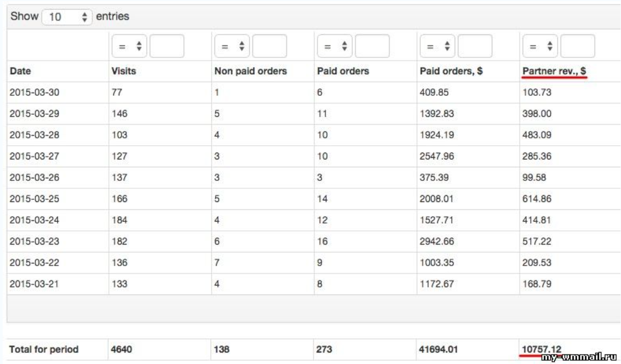621x364 pixels.
Task: Click the paid orders count 16
Action: (322, 241)
